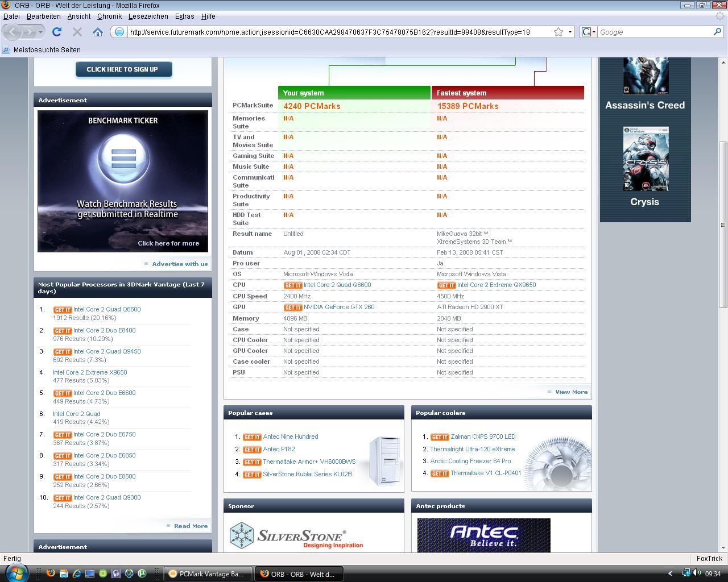Go to the home page icon
Image resolution: width=728 pixels, height=582 pixels.
pos(98,32)
